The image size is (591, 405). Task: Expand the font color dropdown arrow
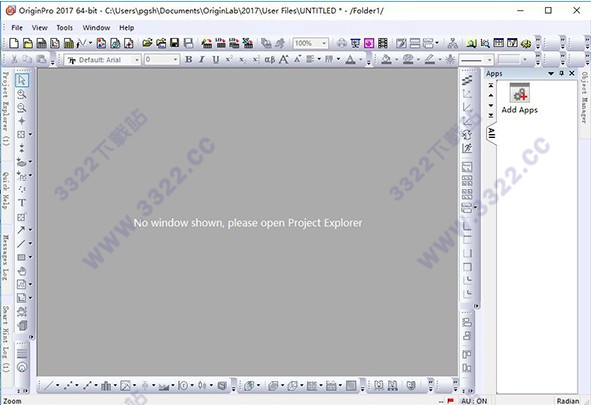(361, 60)
